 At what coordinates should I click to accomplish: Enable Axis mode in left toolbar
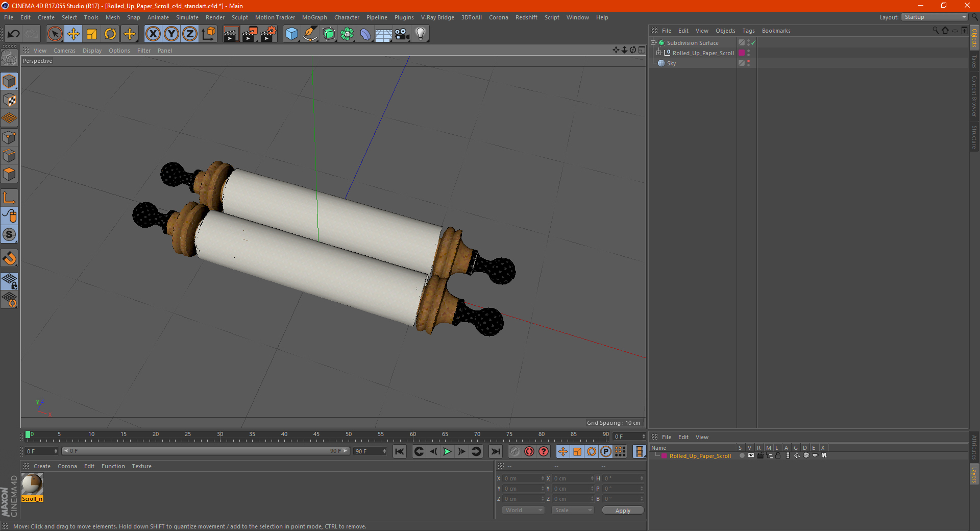point(10,198)
